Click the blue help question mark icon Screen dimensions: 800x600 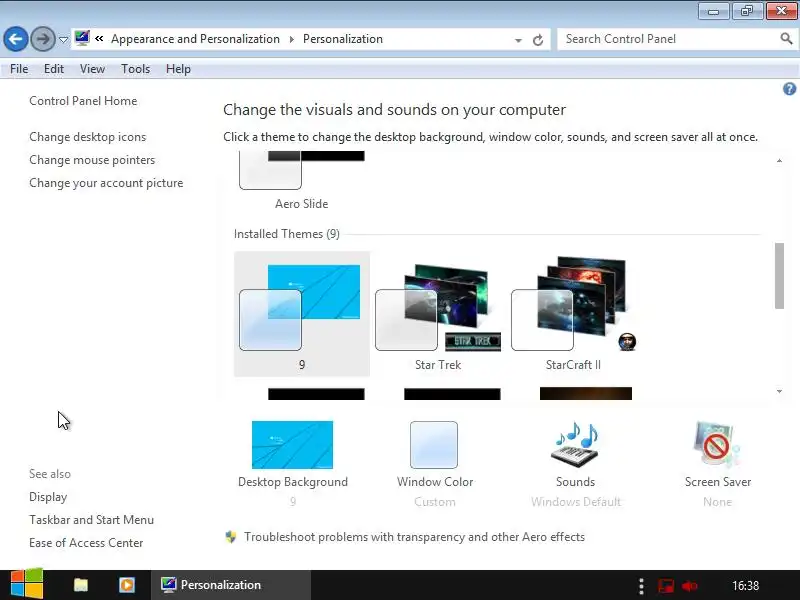[x=789, y=89]
